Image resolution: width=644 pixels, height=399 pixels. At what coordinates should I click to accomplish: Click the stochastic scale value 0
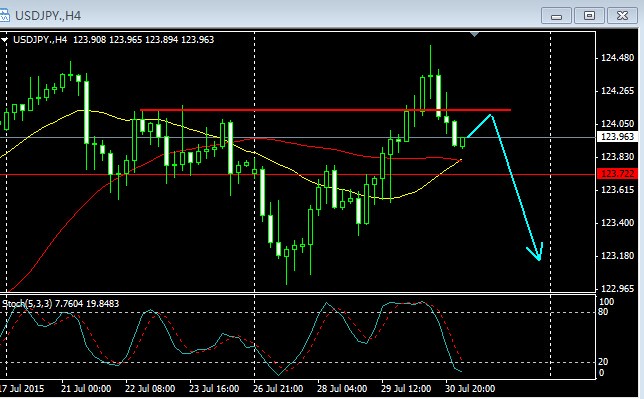[x=601, y=373]
